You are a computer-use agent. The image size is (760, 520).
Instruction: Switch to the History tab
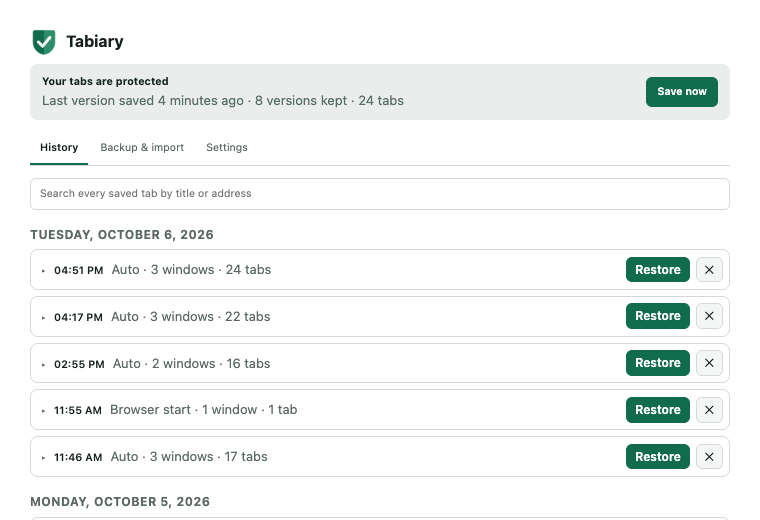coord(59,147)
